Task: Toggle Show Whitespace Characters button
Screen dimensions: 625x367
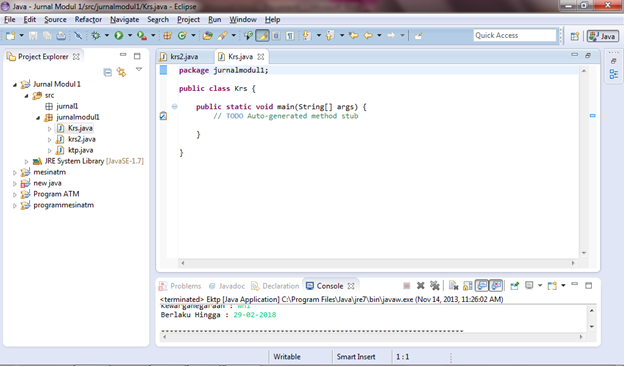Action: pyautogui.click(x=290, y=35)
